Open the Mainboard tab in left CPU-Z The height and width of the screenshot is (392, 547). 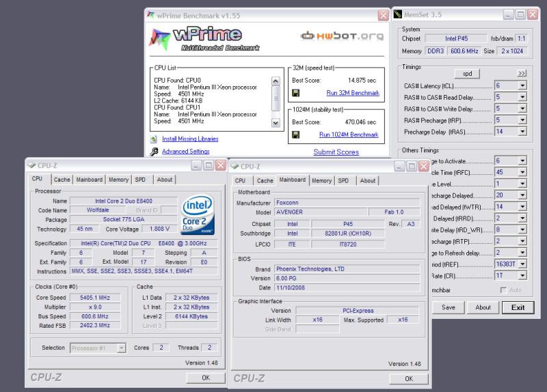coord(90,180)
